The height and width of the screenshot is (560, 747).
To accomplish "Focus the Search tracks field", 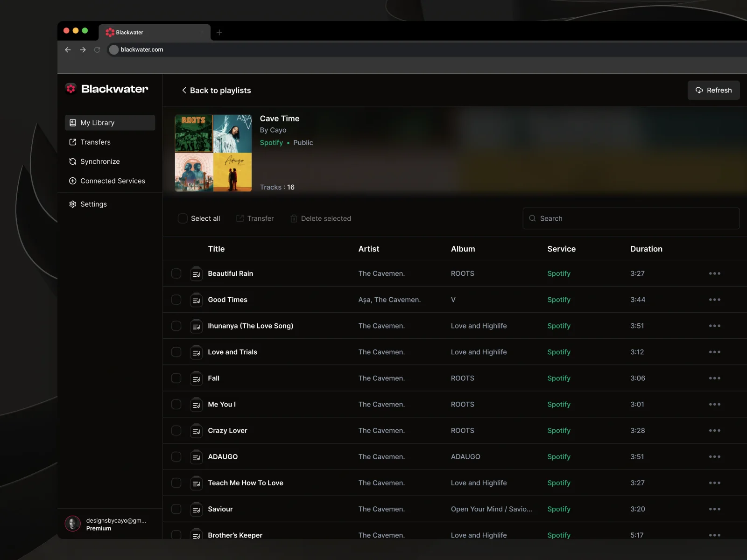I will click(631, 218).
